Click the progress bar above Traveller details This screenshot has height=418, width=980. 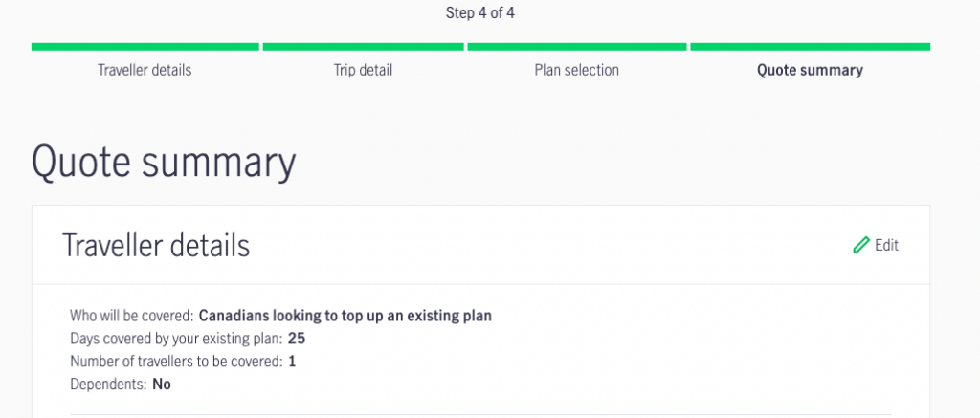click(x=145, y=46)
